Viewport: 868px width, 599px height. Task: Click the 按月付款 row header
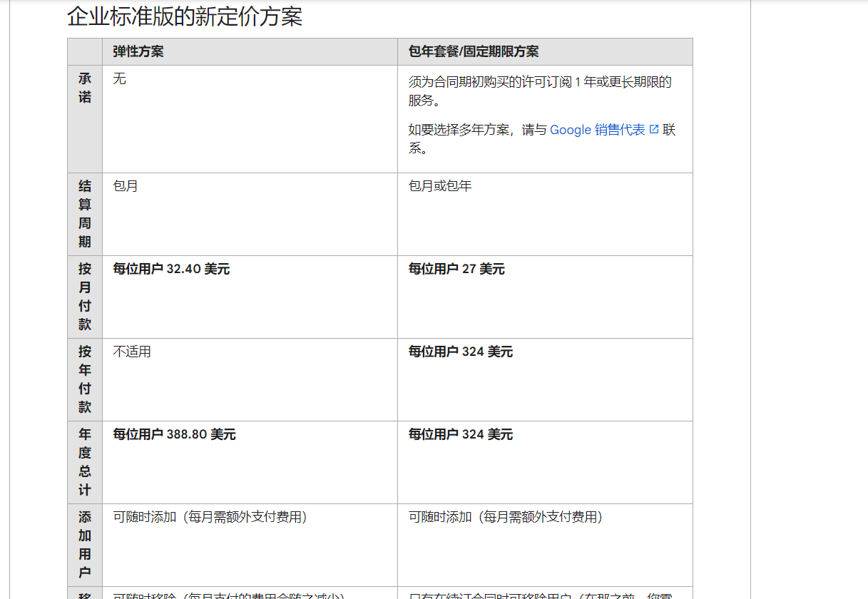[x=85, y=297]
